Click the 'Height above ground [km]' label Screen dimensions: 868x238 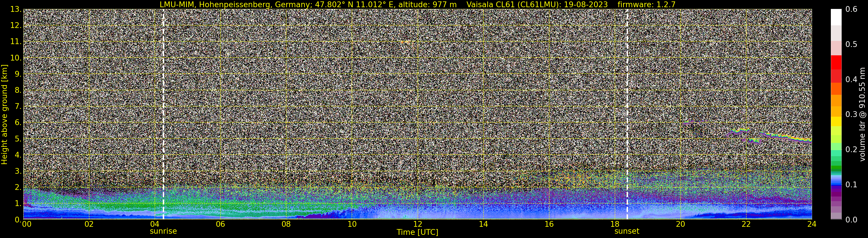(x=4, y=114)
